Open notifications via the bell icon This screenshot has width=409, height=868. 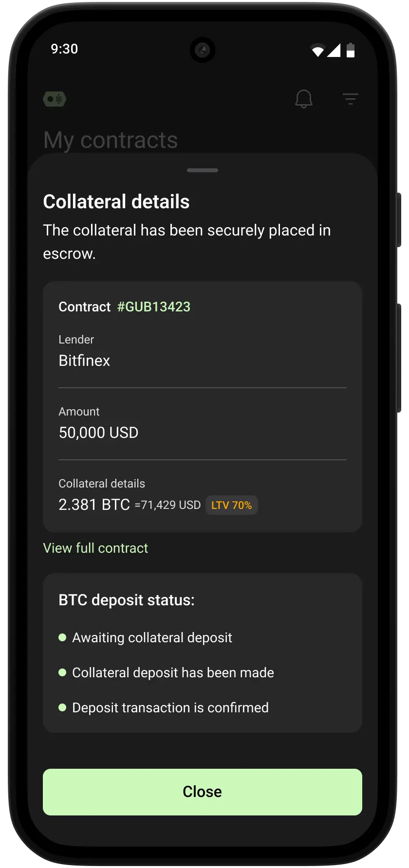coord(303,99)
